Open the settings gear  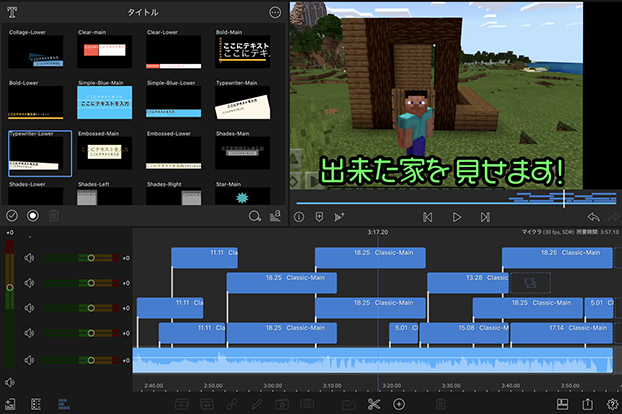(613, 404)
